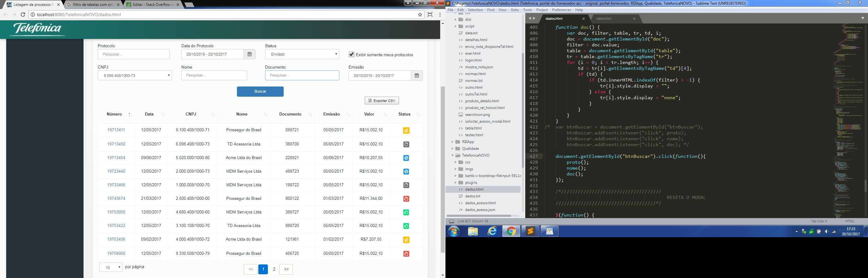Open the Emissão calendar picker

coord(416,75)
